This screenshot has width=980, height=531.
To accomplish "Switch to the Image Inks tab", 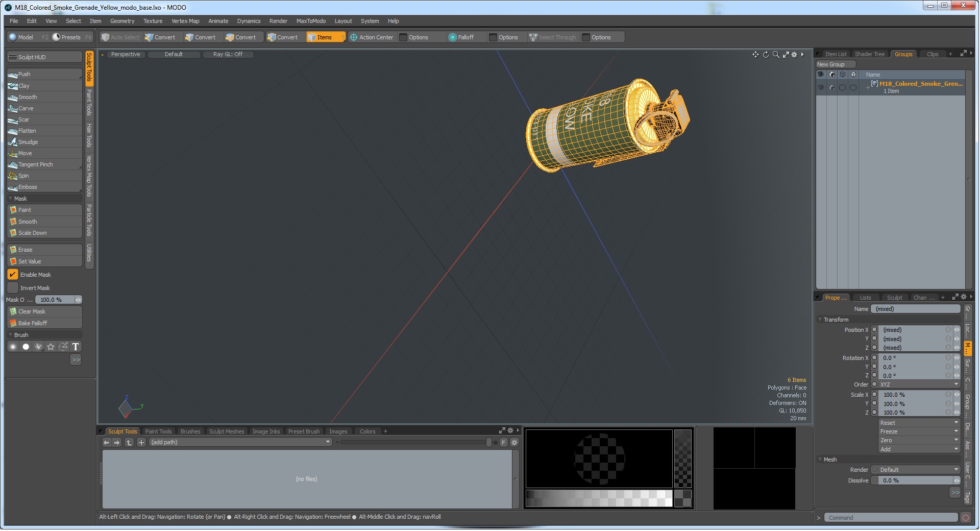I will tap(266, 431).
